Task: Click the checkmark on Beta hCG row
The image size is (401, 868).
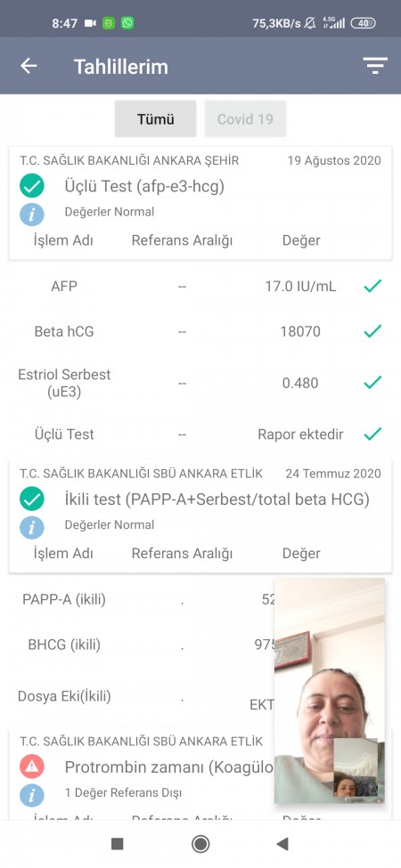Action: coord(372,331)
